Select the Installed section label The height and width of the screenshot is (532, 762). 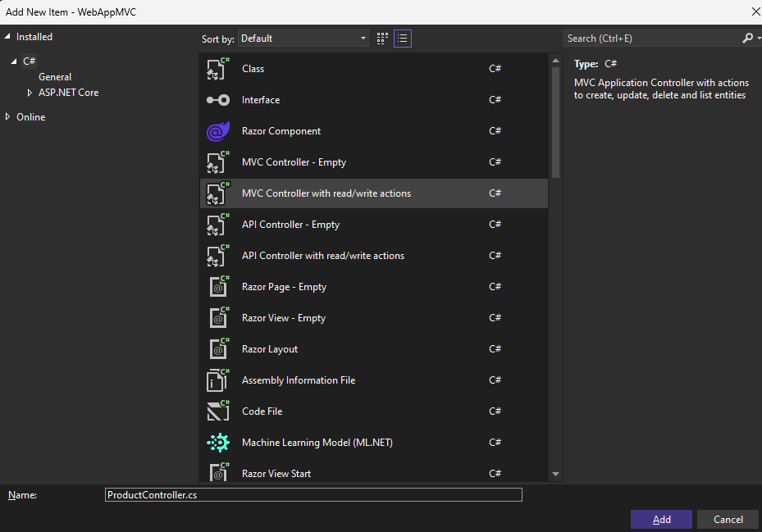(34, 37)
